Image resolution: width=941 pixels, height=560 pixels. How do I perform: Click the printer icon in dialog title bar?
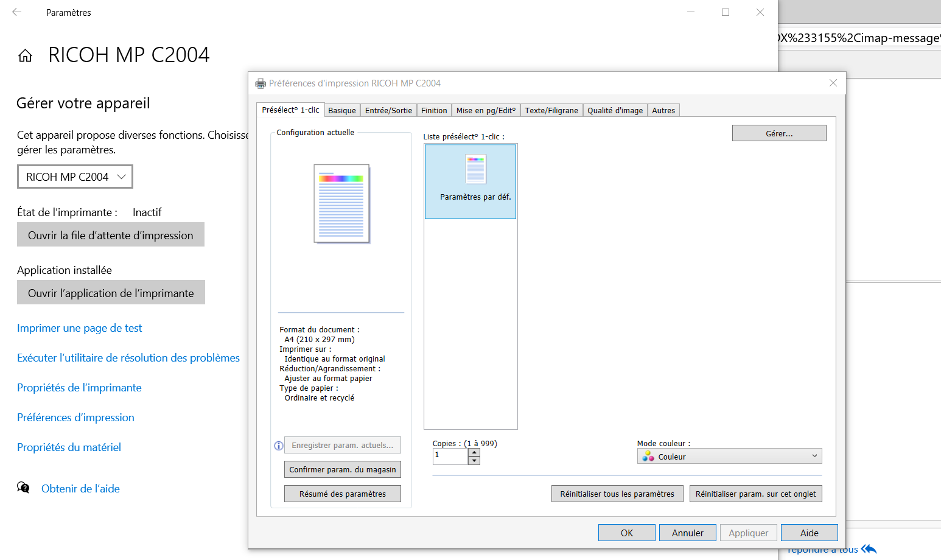[261, 83]
